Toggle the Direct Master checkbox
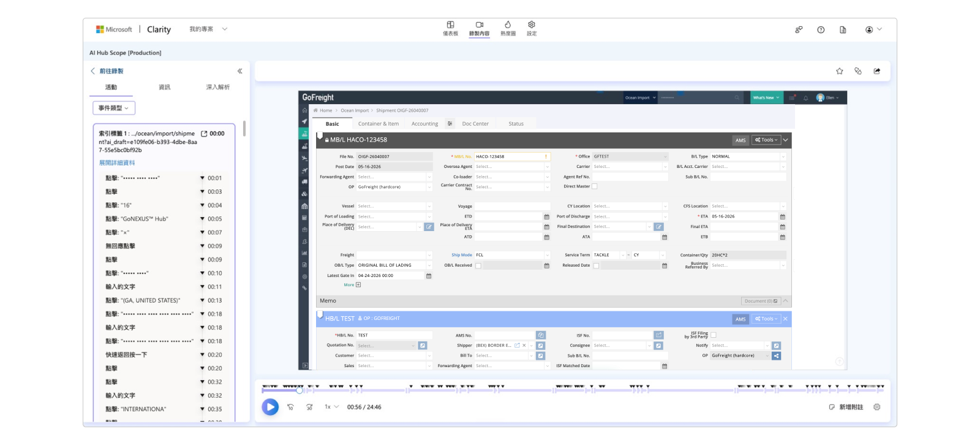The image size is (980, 445). (594, 186)
